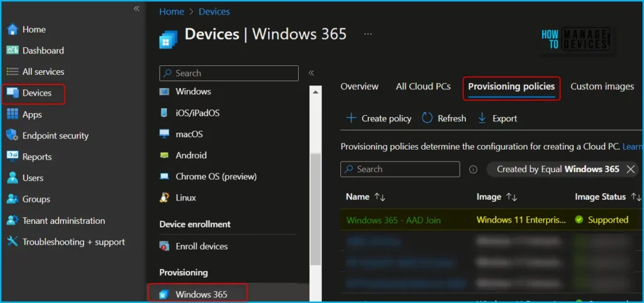This screenshot has width=644, height=303.
Task: Open the ellipsis menu beside Windows 365 title
Action: click(368, 34)
